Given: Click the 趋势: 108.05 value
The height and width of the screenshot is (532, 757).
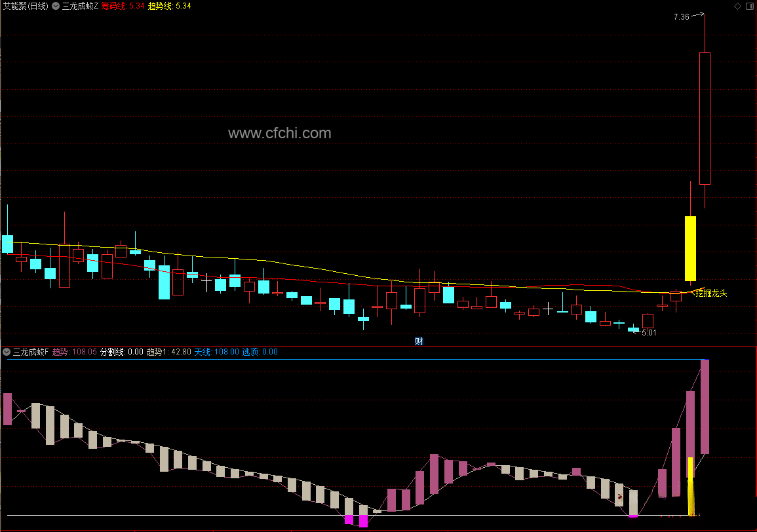Looking at the screenshot, I should [74, 352].
